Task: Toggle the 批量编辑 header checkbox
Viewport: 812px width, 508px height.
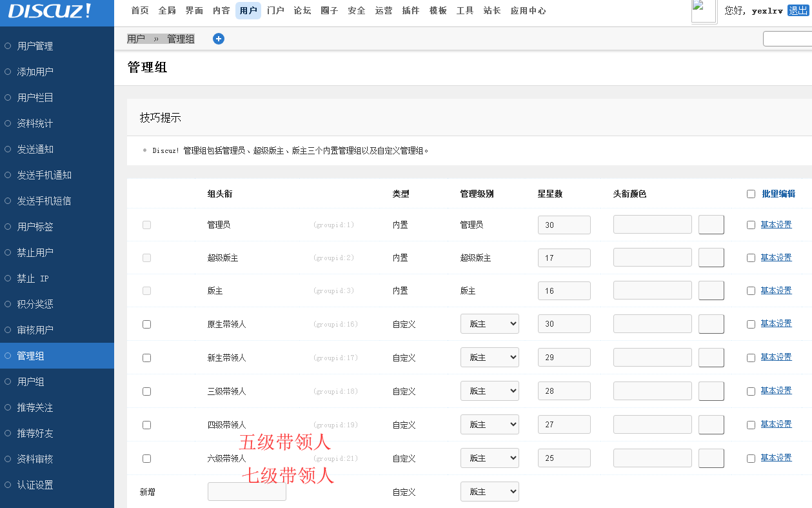Action: 751,194
